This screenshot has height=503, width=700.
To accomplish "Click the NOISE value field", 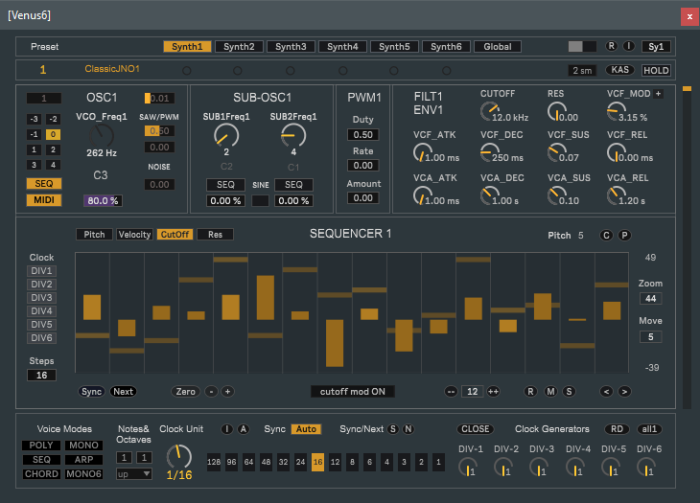I will pos(159,185).
